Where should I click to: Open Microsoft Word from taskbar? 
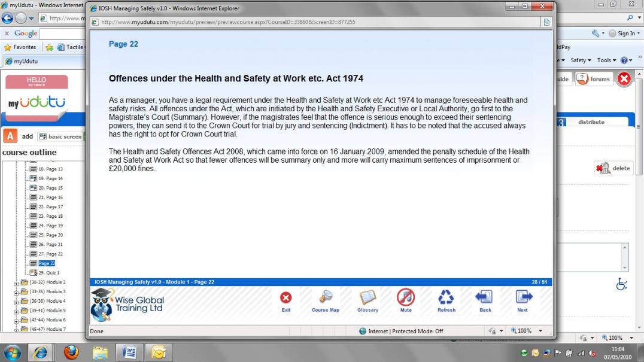(x=129, y=352)
